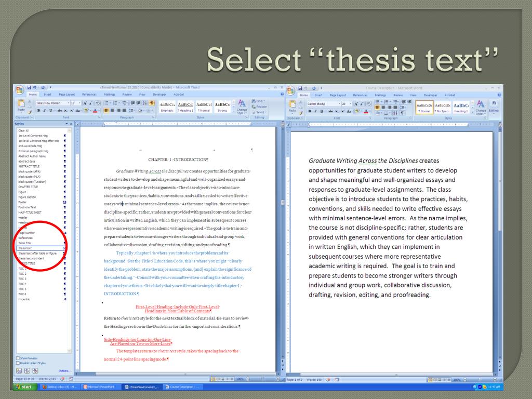Viewport: 532px width, 399px height.
Task: Select 'Clear All' in Styles pane
Action: (41, 130)
